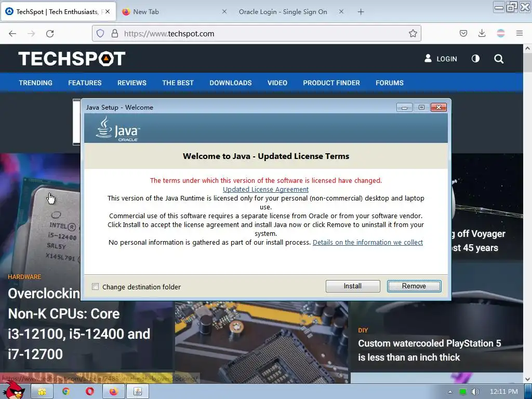This screenshot has width=532, height=399.
Task: Open the Firefox hamburger menu
Action: (520, 33)
